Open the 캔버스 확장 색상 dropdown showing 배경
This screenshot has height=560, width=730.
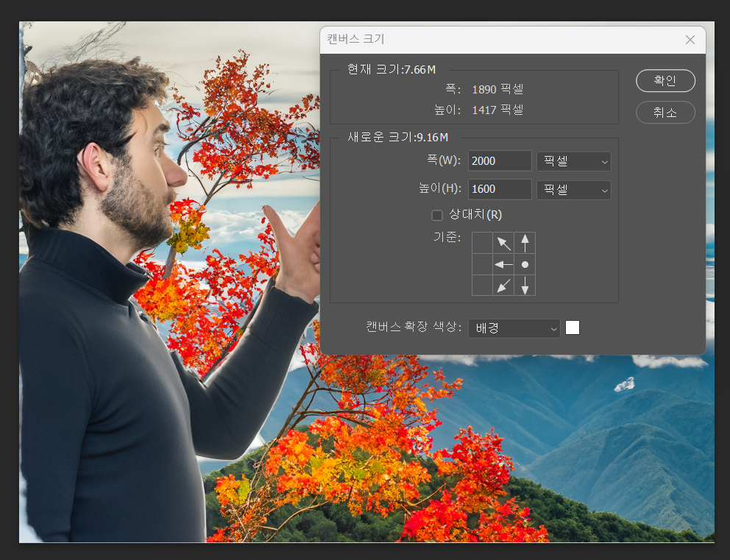[514, 329]
